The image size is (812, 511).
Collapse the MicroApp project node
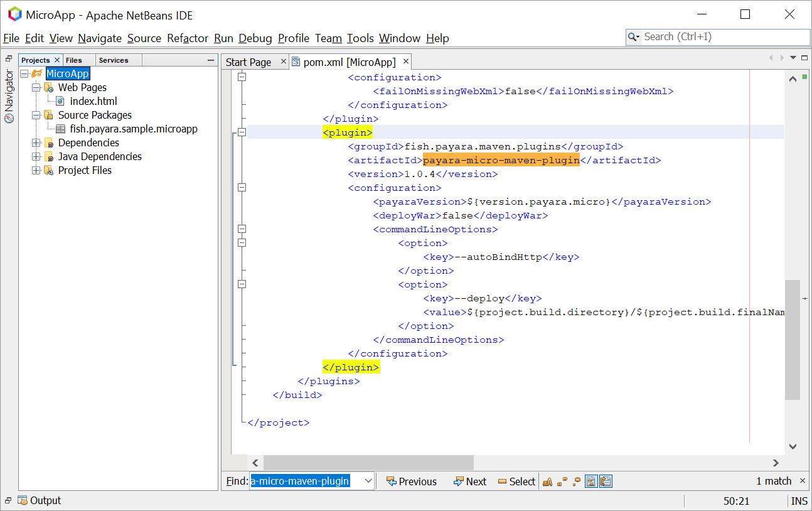coord(24,74)
